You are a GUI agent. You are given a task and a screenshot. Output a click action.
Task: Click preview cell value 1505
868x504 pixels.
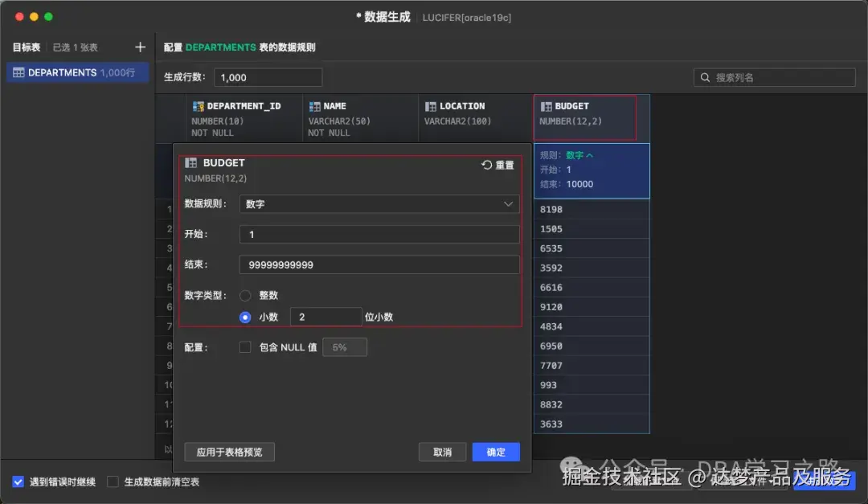click(x=592, y=229)
